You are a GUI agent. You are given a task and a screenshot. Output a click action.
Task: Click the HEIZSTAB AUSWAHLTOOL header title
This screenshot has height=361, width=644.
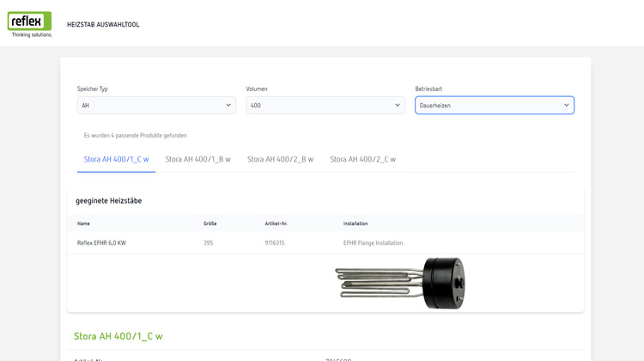(x=103, y=25)
